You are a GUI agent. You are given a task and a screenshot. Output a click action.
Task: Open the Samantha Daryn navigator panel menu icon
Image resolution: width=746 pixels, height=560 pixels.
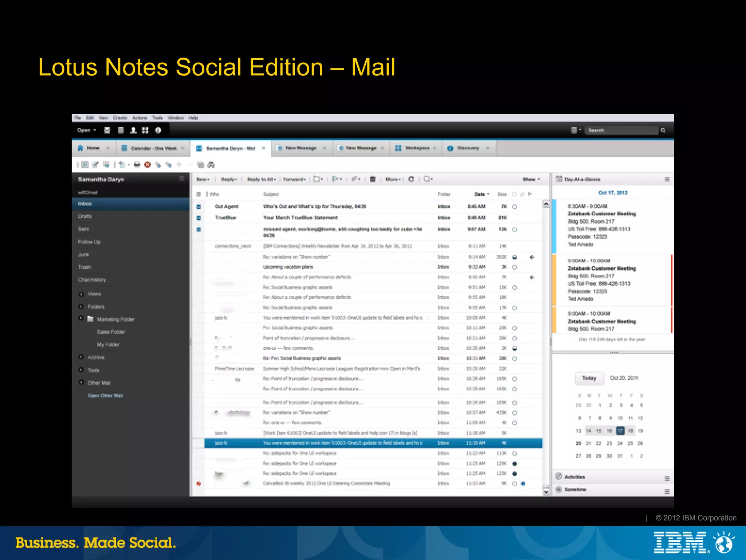coord(182,179)
